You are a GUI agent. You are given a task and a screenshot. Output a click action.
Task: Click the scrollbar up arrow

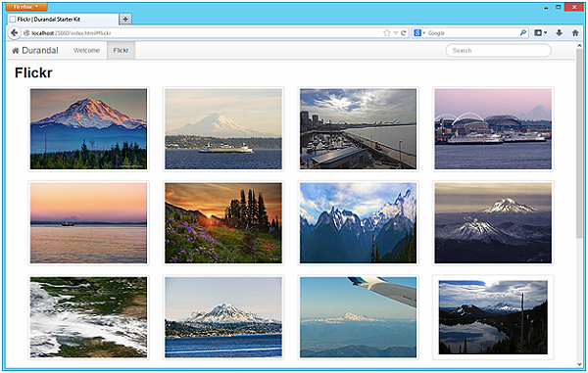pos(579,45)
